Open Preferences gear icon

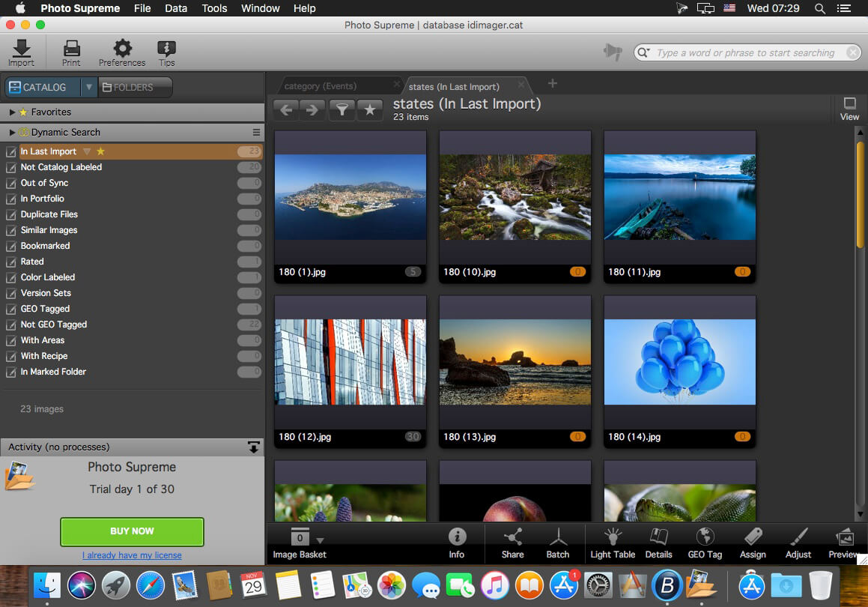[122, 52]
